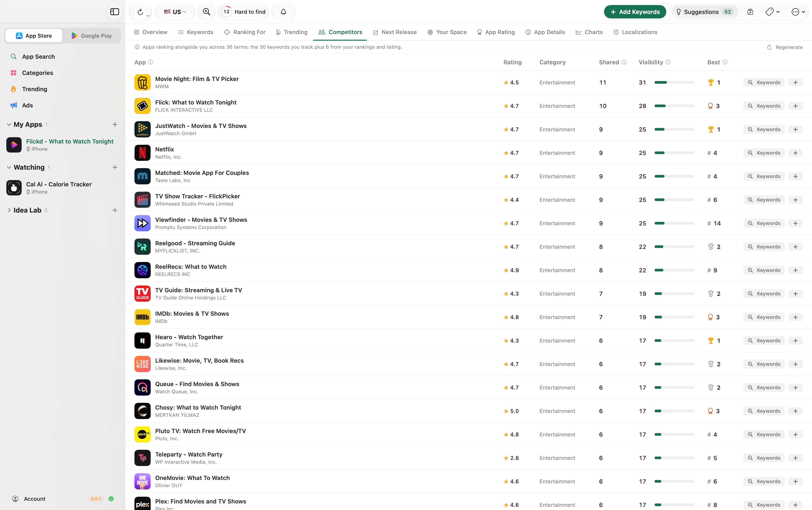Open Trending in sidebar
812x510 pixels.
34,89
